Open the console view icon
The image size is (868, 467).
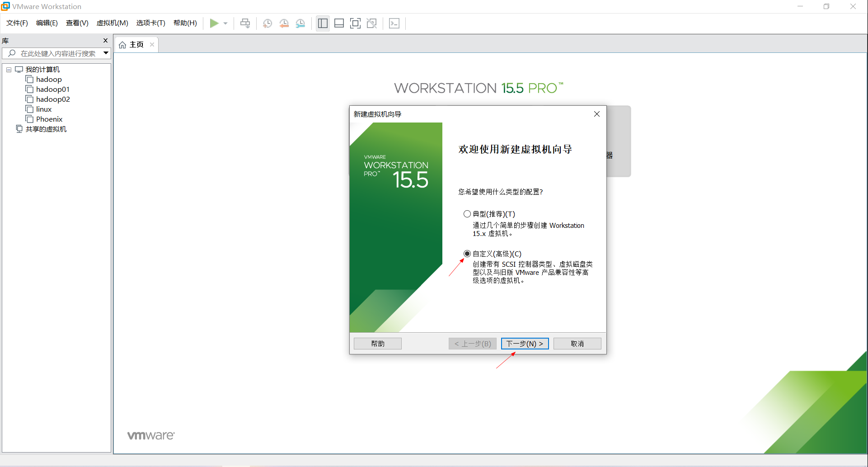[394, 23]
